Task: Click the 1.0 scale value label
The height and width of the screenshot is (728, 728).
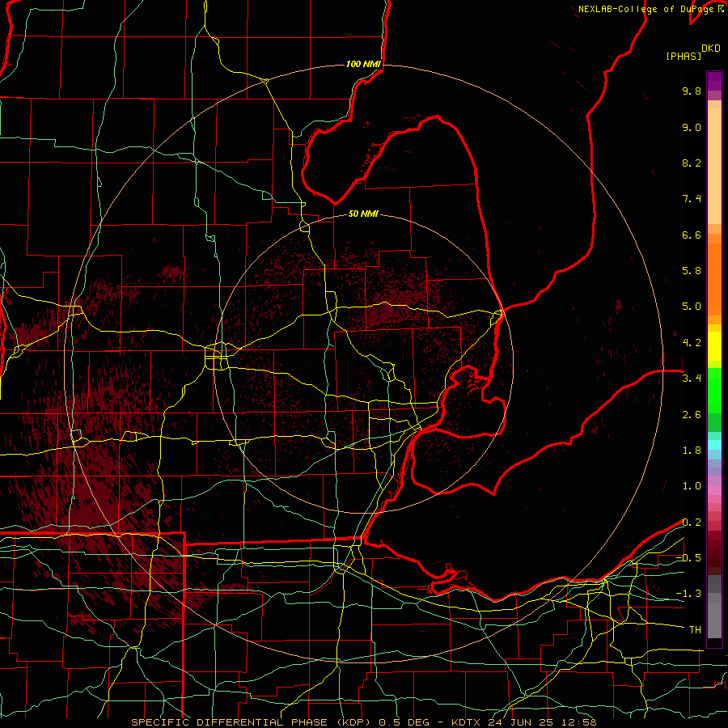Action: [x=692, y=486]
